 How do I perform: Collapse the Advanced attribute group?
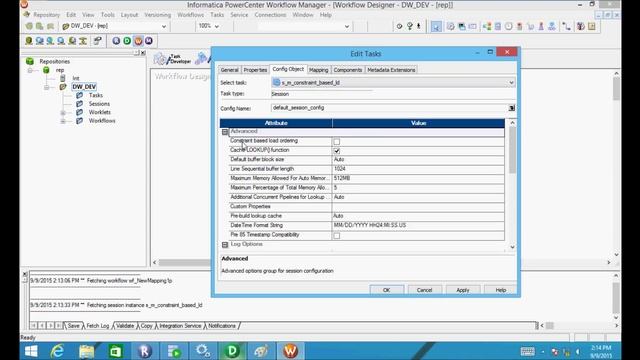[x=225, y=132]
